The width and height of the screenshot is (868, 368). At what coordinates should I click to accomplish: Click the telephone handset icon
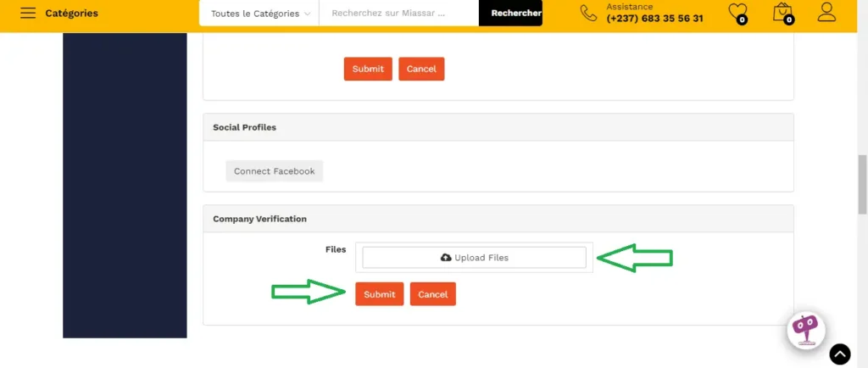click(588, 13)
